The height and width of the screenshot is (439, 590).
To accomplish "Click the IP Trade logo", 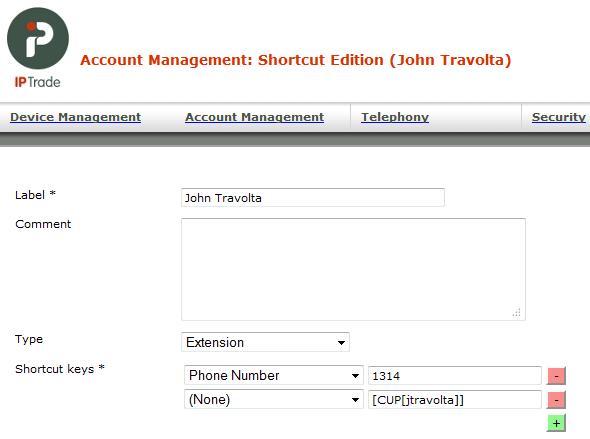I will tap(38, 48).
